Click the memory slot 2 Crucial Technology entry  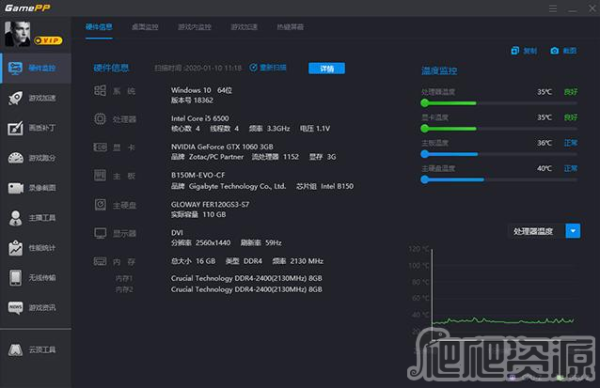(x=246, y=289)
